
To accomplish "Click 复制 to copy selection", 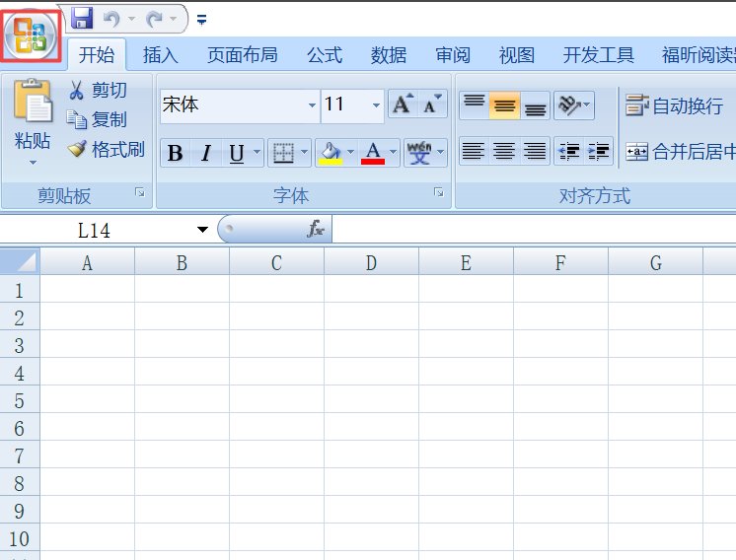I will click(x=97, y=119).
